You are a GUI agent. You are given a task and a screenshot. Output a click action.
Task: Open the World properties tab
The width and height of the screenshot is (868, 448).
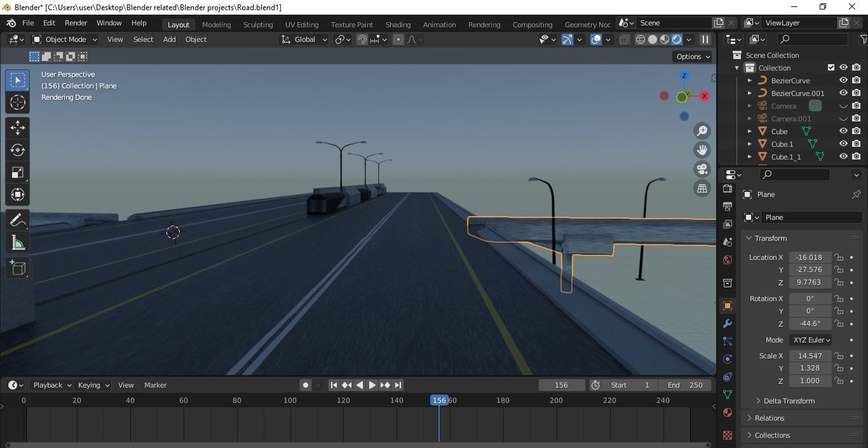[x=728, y=260]
